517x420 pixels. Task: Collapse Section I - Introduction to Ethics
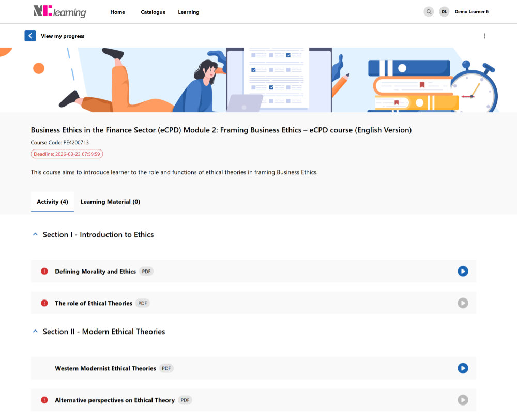click(35, 234)
